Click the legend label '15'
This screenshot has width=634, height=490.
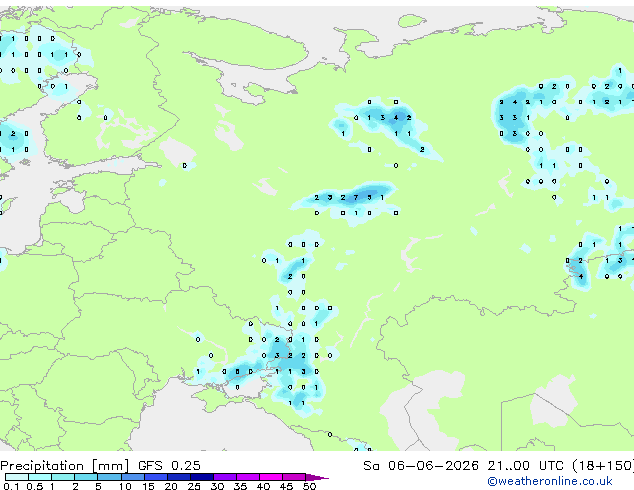pos(148,486)
